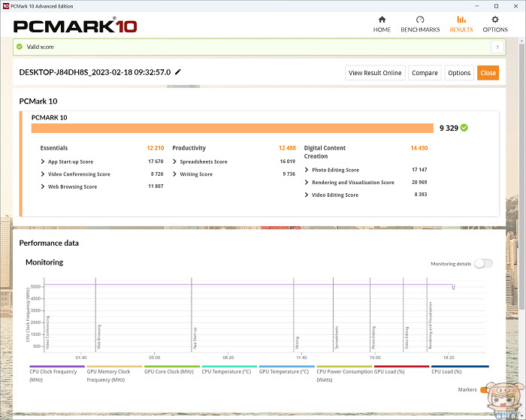Select the CPU Power Consumption legend swatch
The width and height of the screenshot is (526, 420).
(344, 367)
